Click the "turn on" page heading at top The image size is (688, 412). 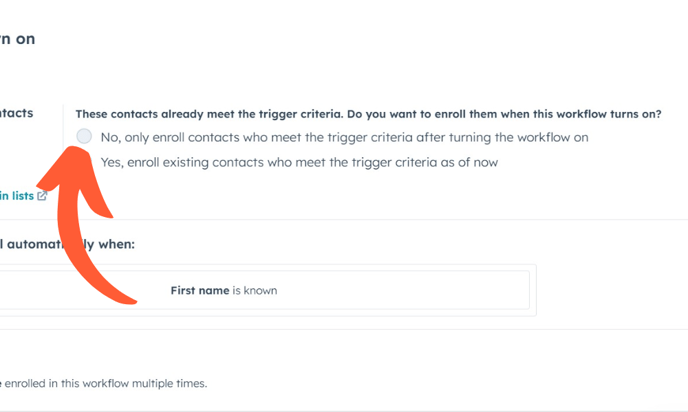click(x=18, y=40)
